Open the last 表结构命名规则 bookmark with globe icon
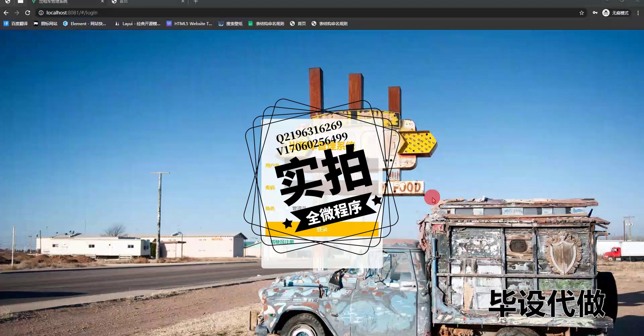Viewport: 644px width, 336px height. pos(329,23)
